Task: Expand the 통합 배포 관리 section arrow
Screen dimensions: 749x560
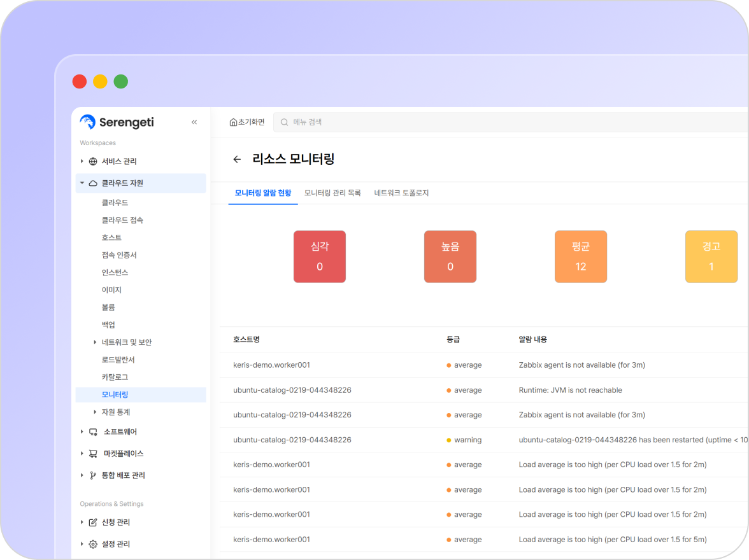Action: pos(82,475)
